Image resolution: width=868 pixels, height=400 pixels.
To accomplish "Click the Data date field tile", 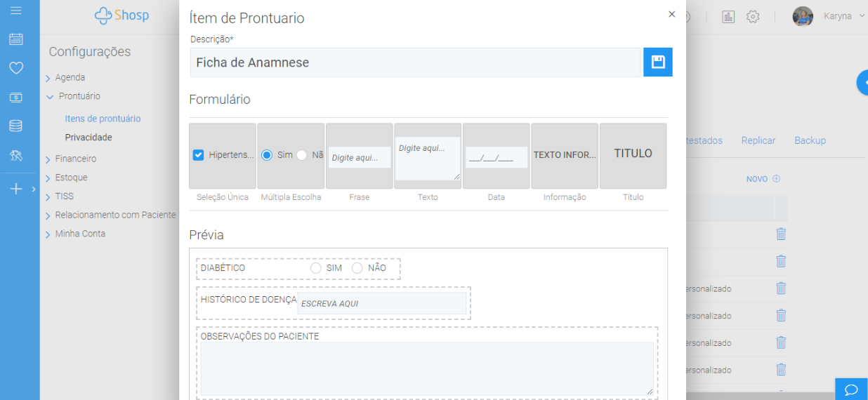I will coord(497,157).
